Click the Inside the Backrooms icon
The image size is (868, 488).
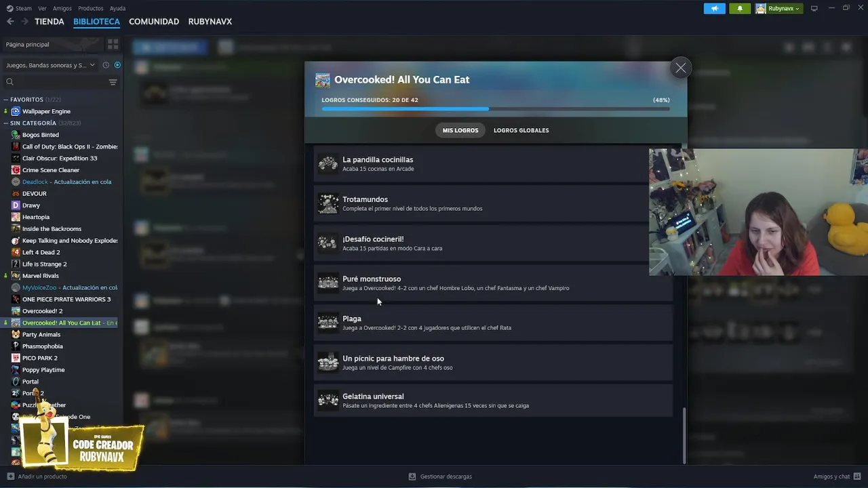pos(16,228)
